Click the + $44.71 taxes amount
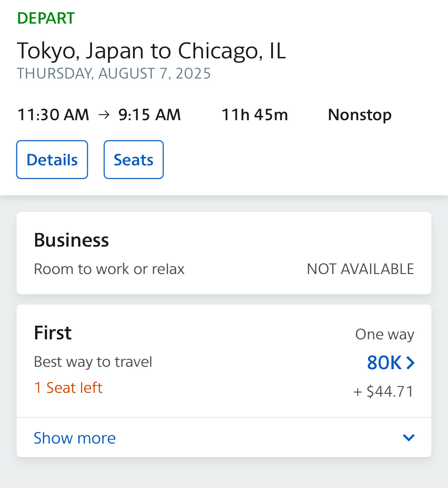Screen dimensions: 448x488 coord(383,391)
